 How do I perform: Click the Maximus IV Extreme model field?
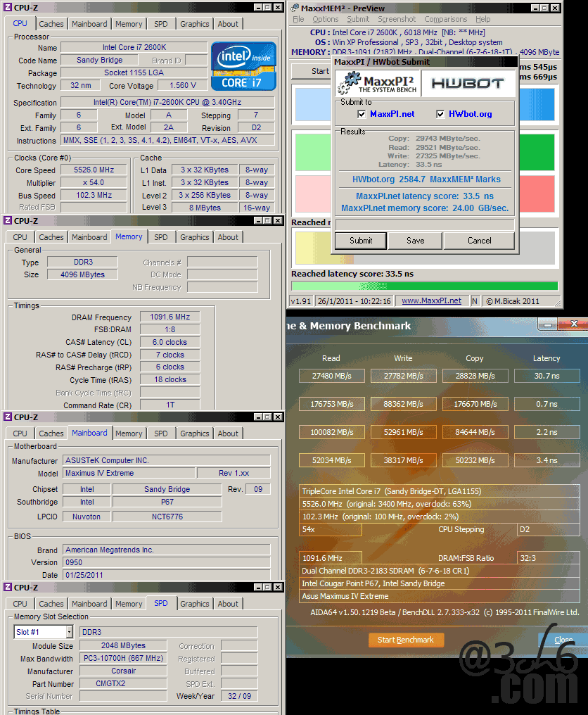[129, 473]
